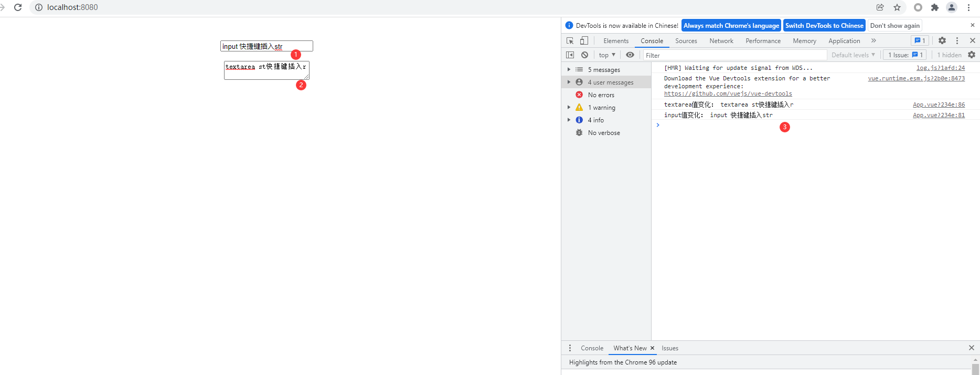
Task: Toggle the device toolbar icon
Action: (584, 40)
